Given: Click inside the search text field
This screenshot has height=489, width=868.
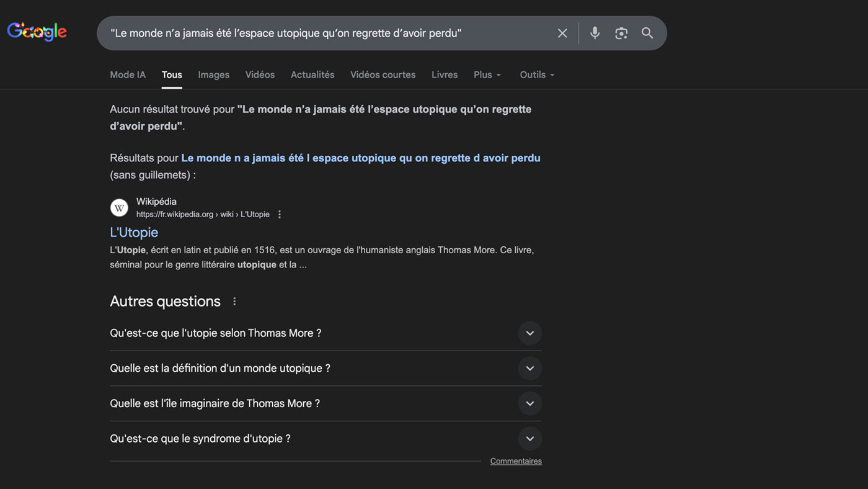Looking at the screenshot, I should coord(322,34).
